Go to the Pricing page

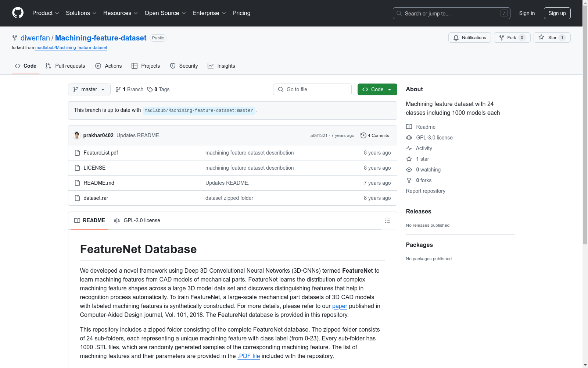point(241,13)
